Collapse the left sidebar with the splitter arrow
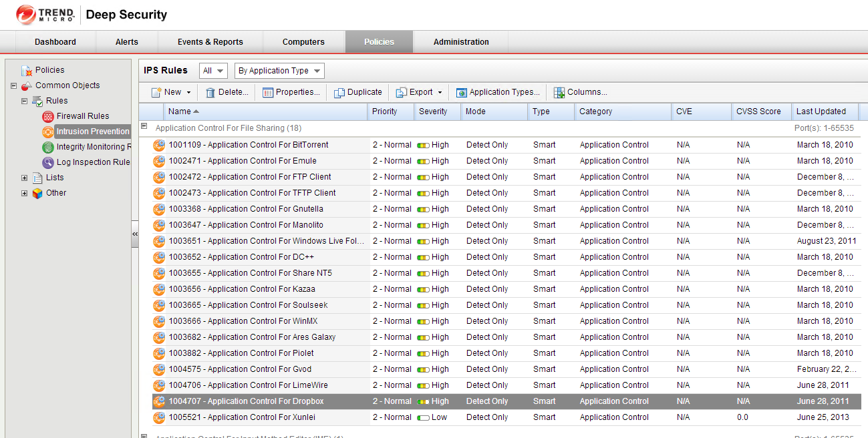The image size is (868, 438). pyautogui.click(x=135, y=234)
